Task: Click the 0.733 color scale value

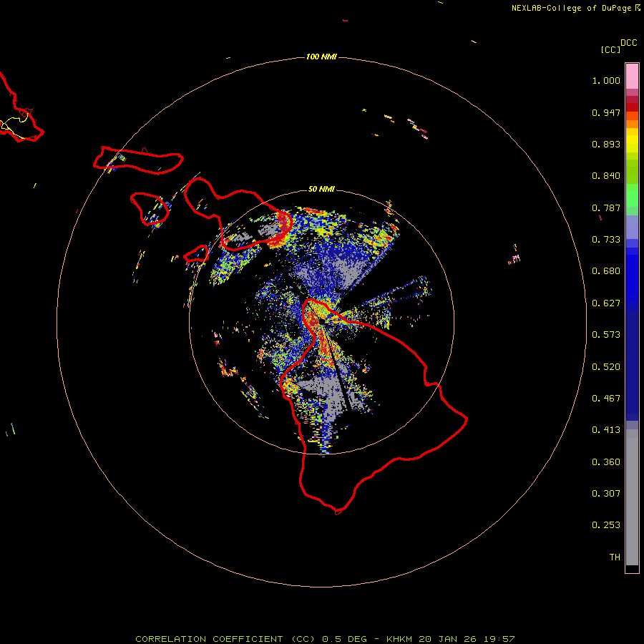Action: [x=606, y=240]
